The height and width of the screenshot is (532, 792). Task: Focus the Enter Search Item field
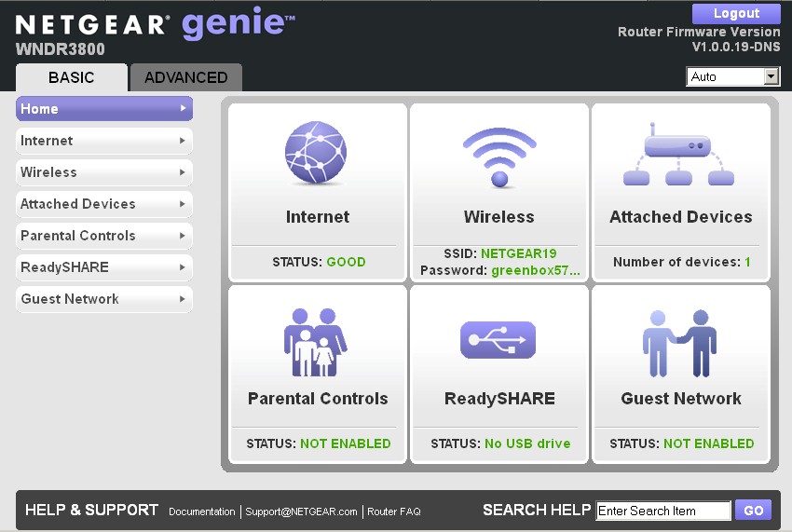click(x=663, y=511)
